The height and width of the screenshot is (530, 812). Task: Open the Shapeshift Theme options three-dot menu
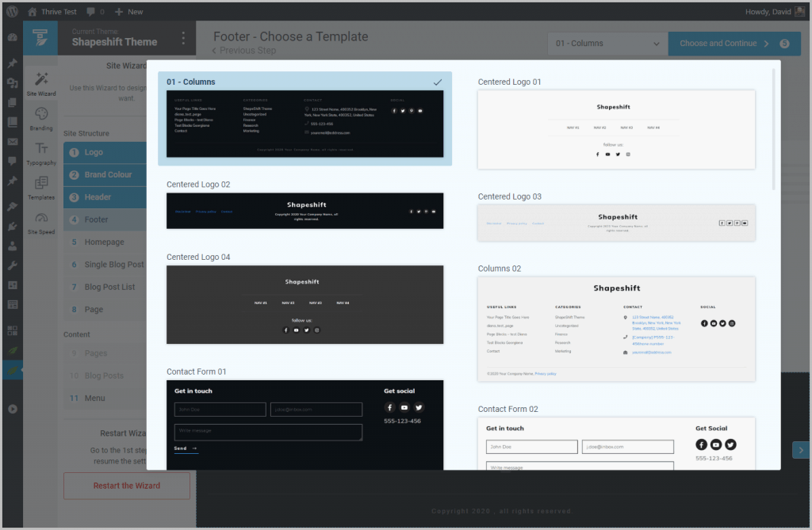(184, 38)
